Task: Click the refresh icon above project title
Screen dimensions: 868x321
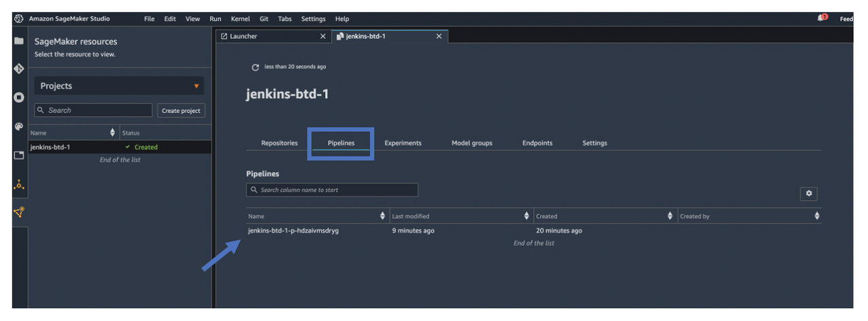Action: (x=255, y=67)
